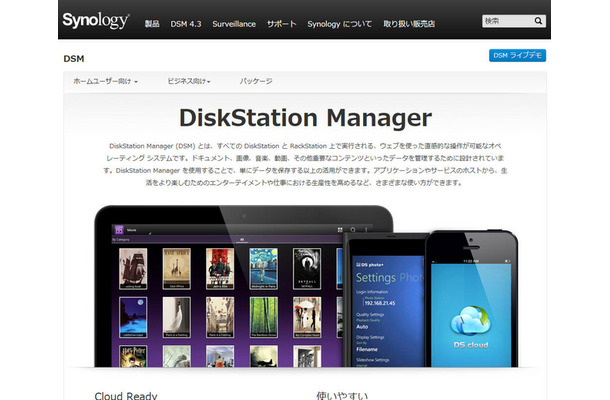Click the DiskStation Manager title

(x=305, y=118)
